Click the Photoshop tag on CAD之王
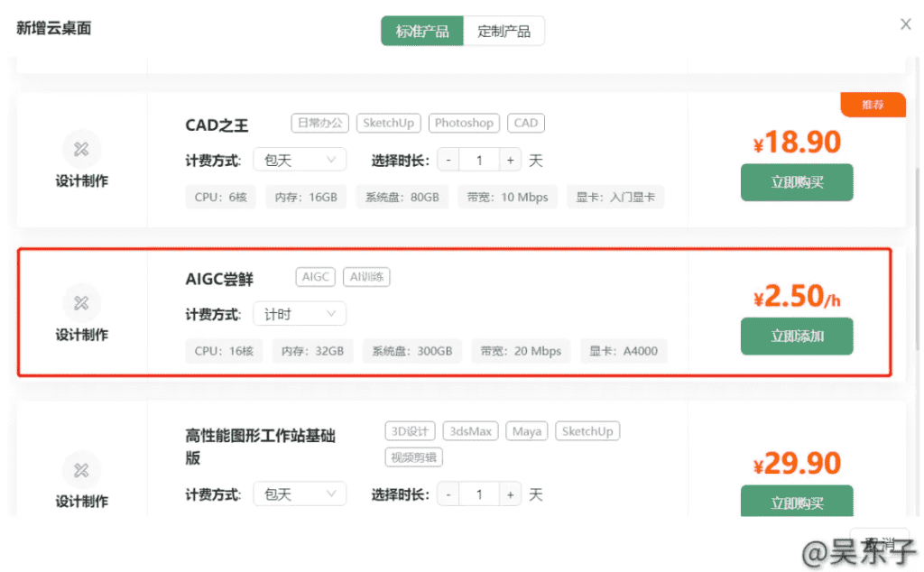The width and height of the screenshot is (924, 572). tap(464, 123)
